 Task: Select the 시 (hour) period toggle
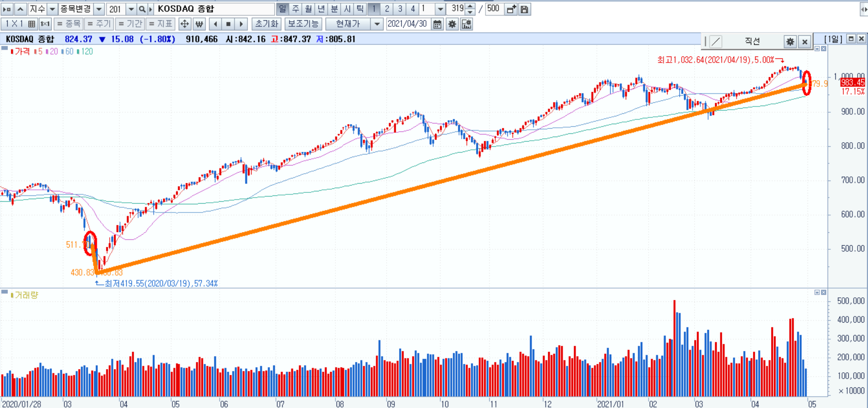[347, 9]
